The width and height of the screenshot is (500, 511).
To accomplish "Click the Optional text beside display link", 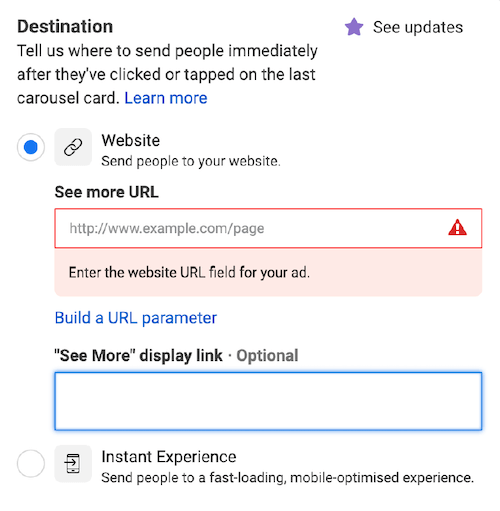I will click(x=267, y=355).
